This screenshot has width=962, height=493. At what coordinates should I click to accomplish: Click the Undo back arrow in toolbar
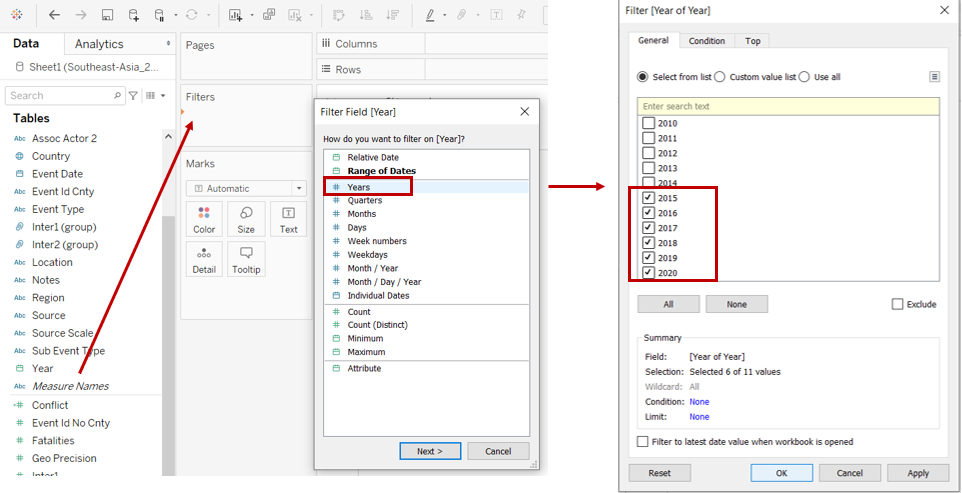54,15
